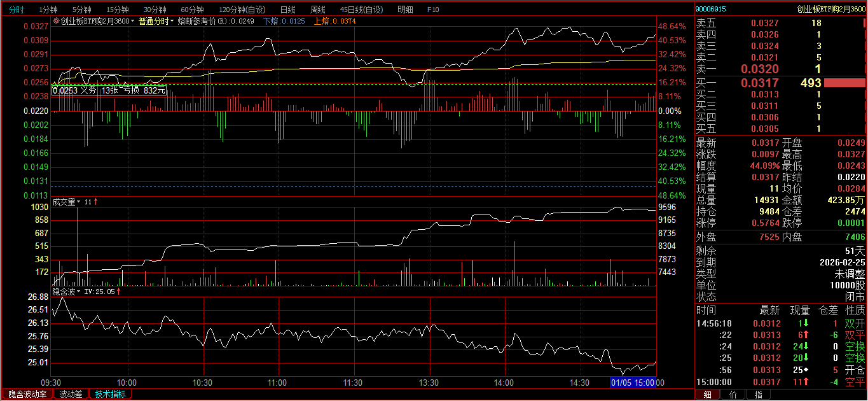Screen dimensions: 868x401
Task: Click the 卖二 ask price 0.0321
Action: click(x=764, y=57)
